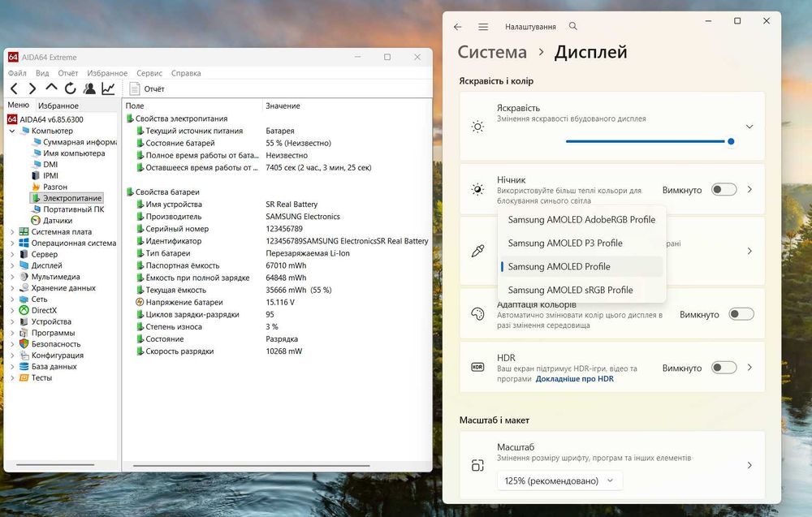Click the Безопасность shield icon in tree
The width and height of the screenshot is (812, 517).
tap(24, 343)
